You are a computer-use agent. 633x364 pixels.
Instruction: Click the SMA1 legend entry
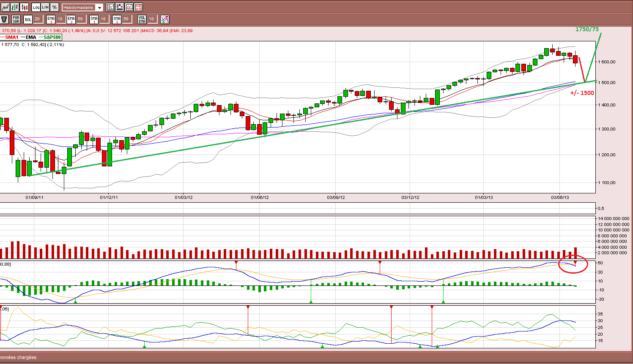pyautogui.click(x=9, y=37)
